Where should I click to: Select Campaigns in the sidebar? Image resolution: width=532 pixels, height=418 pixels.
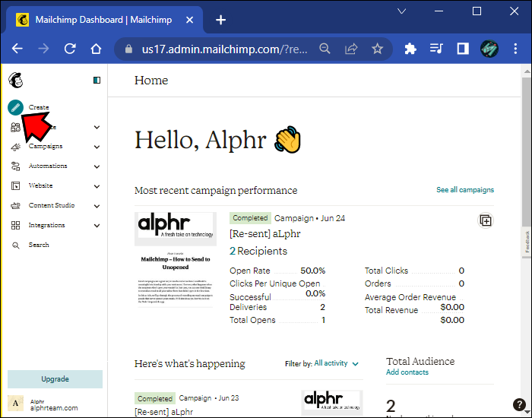point(46,146)
